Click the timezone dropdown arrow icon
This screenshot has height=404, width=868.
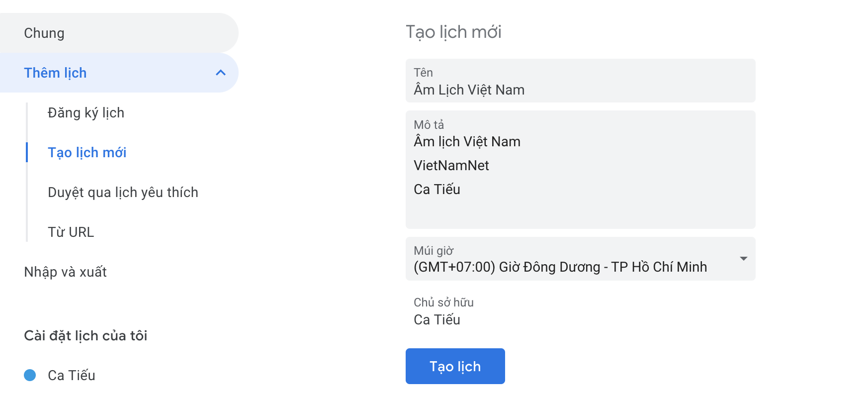pyautogui.click(x=743, y=259)
